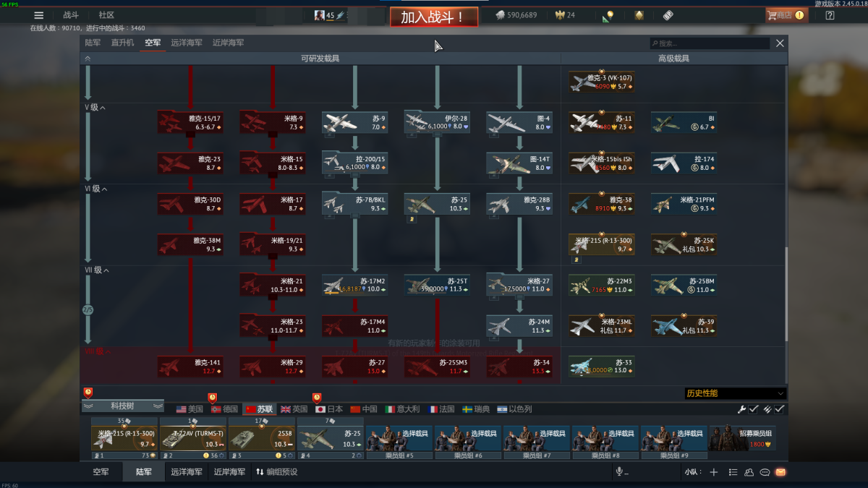
Task: Click the ticket icon in top bar
Action: pos(668,15)
